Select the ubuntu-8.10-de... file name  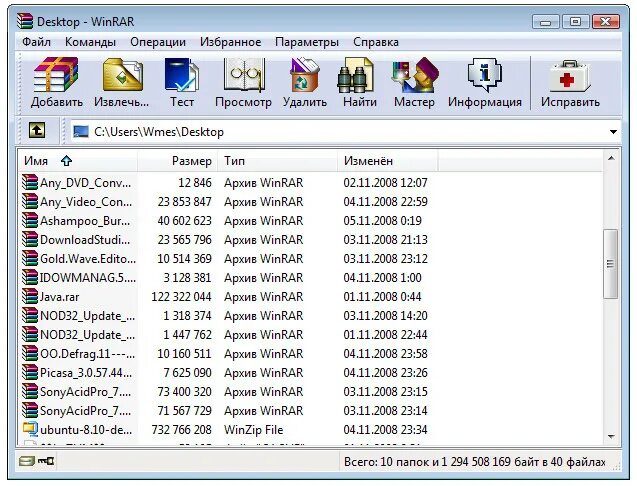pyautogui.click(x=86, y=430)
